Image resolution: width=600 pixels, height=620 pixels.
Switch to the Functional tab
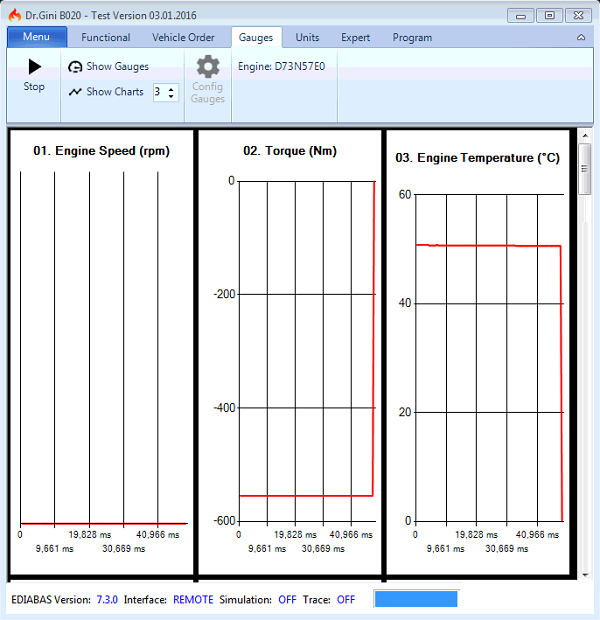(x=106, y=38)
